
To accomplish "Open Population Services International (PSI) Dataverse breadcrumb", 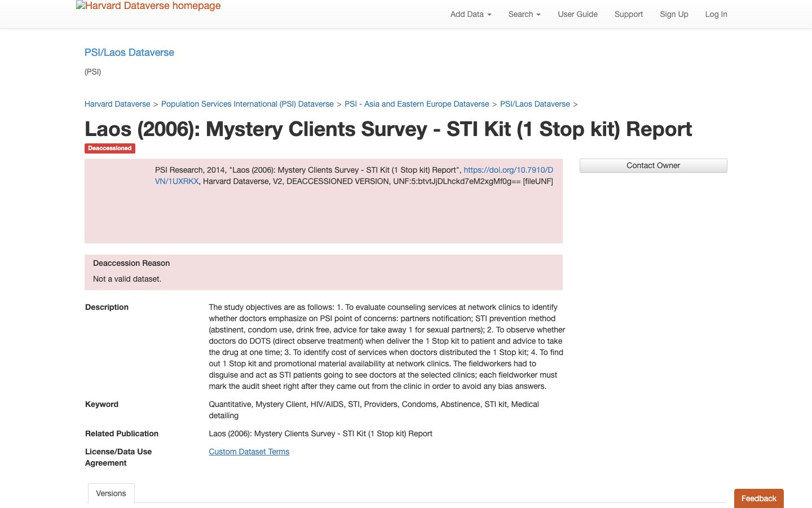I will pyautogui.click(x=248, y=104).
